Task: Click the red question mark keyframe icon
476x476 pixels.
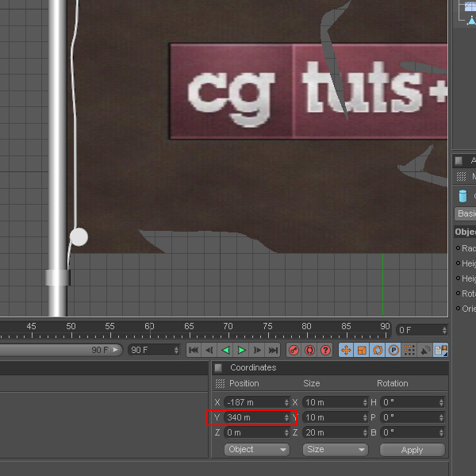Action: 325,350
